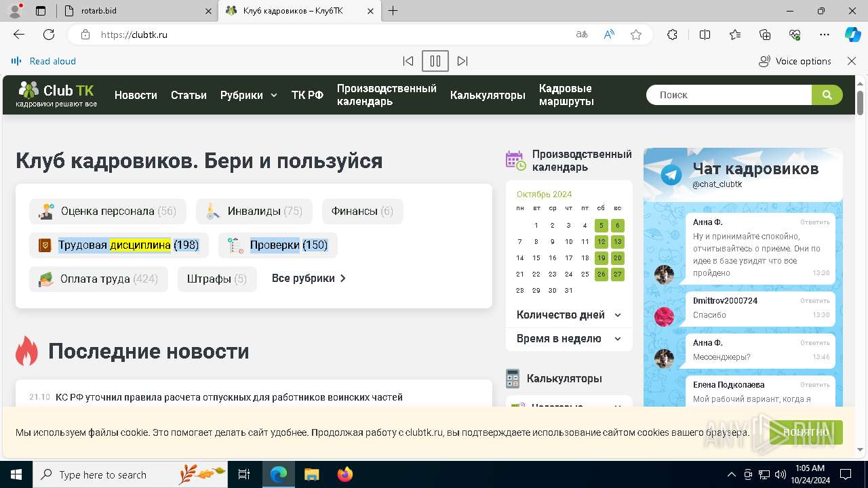Pause Read aloud playback
The image size is (868, 488).
[x=435, y=61]
